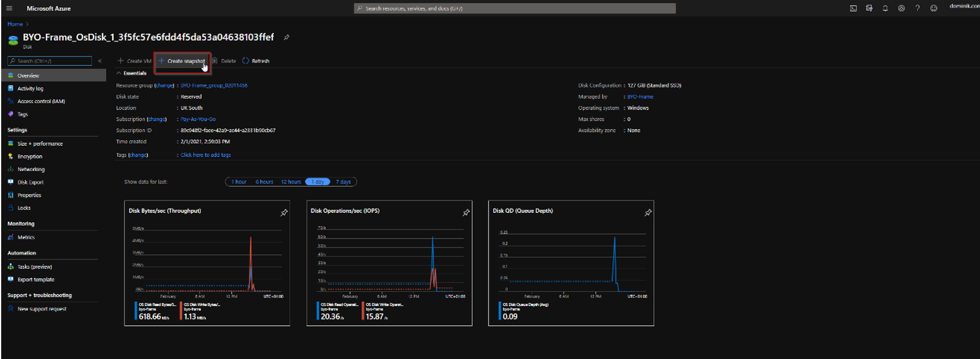Open Disk Export settings
The height and width of the screenshot is (359, 980).
pyautogui.click(x=31, y=182)
